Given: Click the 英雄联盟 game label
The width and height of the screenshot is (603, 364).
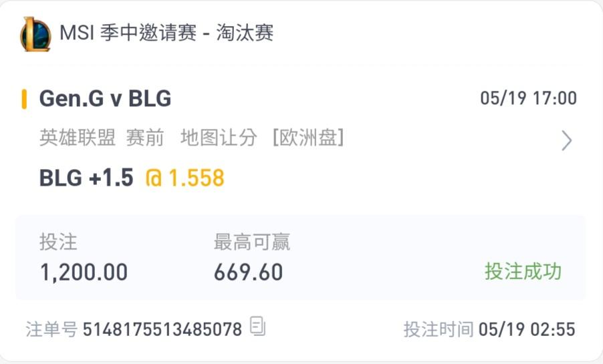Looking at the screenshot, I should [x=78, y=138].
